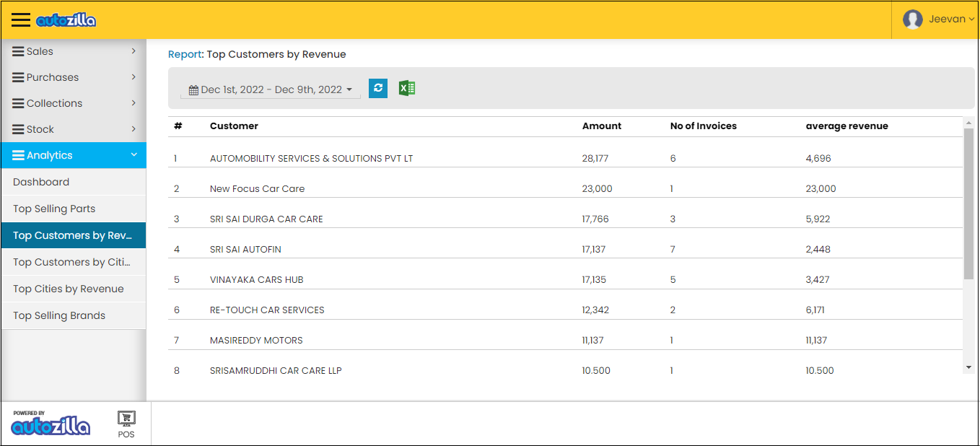Click the Stock menu list icon

(19, 129)
